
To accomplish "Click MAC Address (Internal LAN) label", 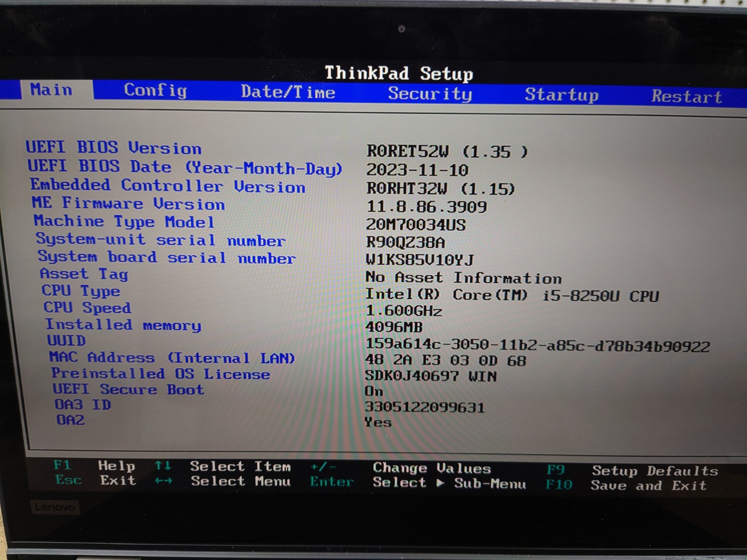I will [172, 358].
